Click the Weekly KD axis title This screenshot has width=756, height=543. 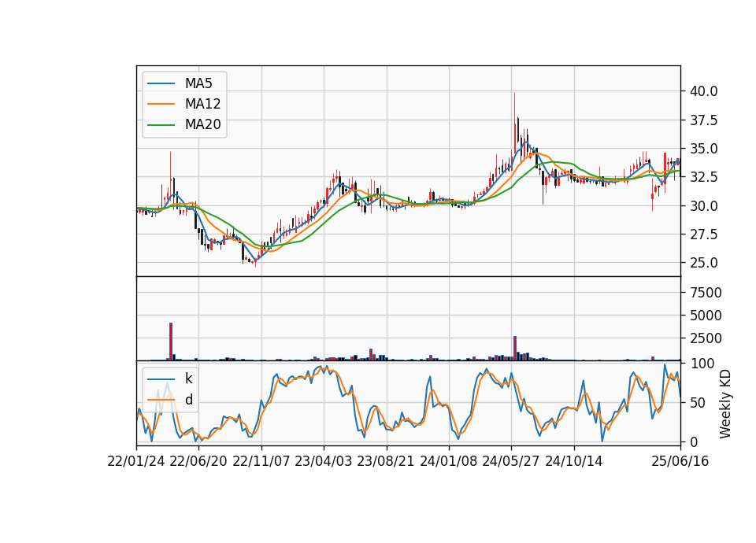[x=725, y=404]
